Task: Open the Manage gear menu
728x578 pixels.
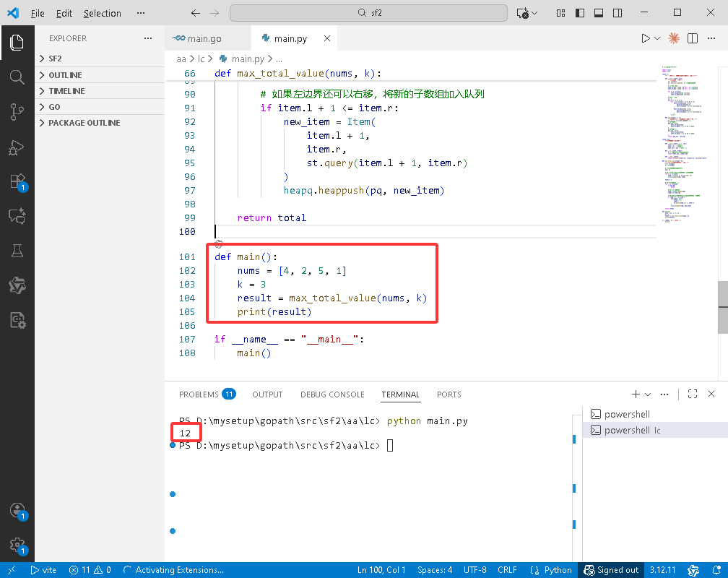Action: [17, 545]
